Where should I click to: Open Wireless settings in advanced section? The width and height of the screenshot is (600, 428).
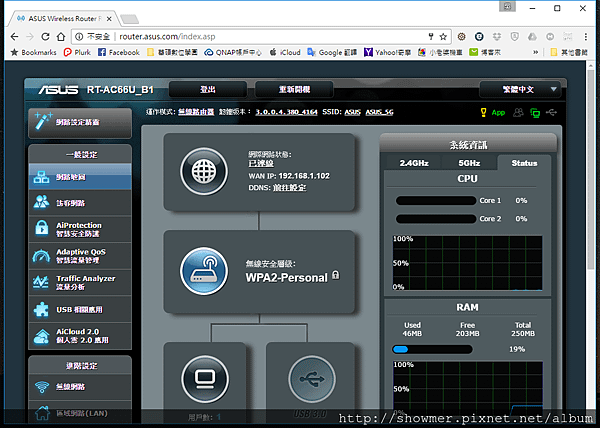pos(80,387)
